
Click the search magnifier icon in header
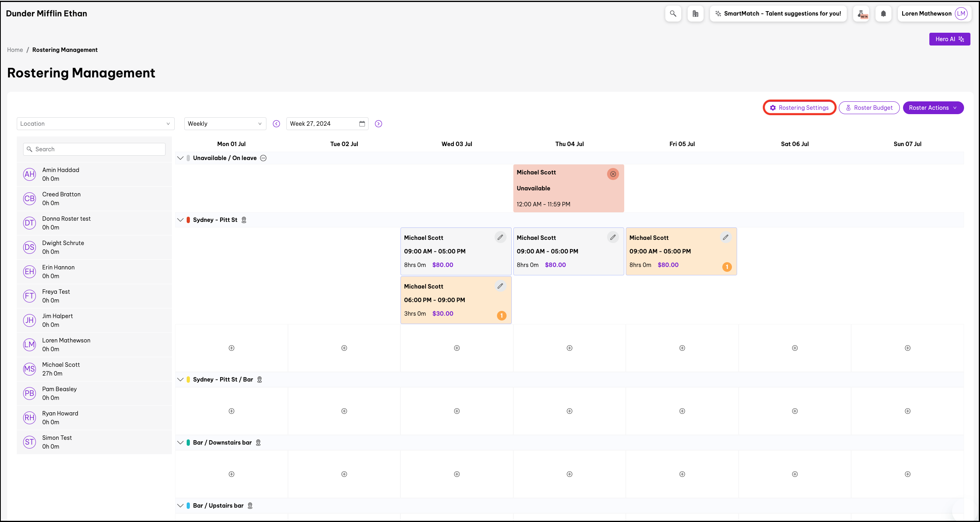673,14
